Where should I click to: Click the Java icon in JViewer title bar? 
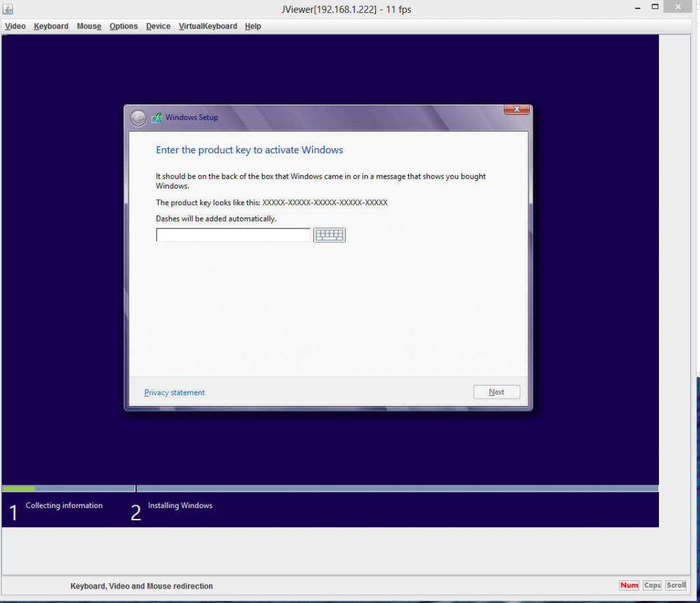8,8
